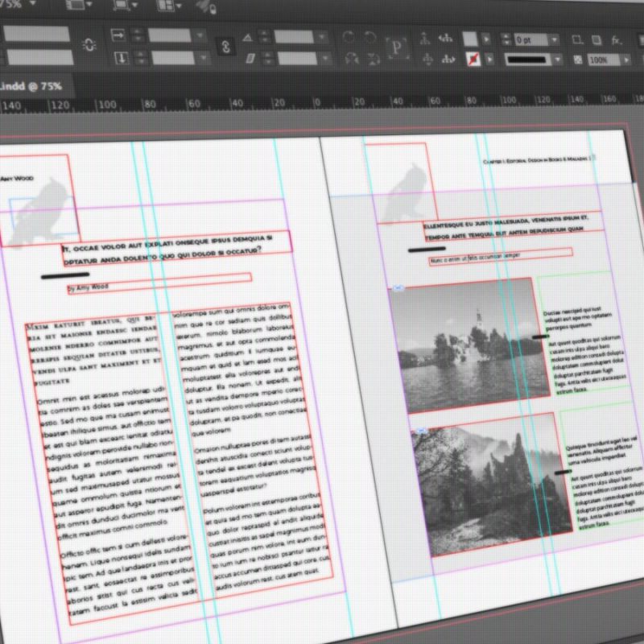Open the View Options icon in top bar

[x=76, y=5]
